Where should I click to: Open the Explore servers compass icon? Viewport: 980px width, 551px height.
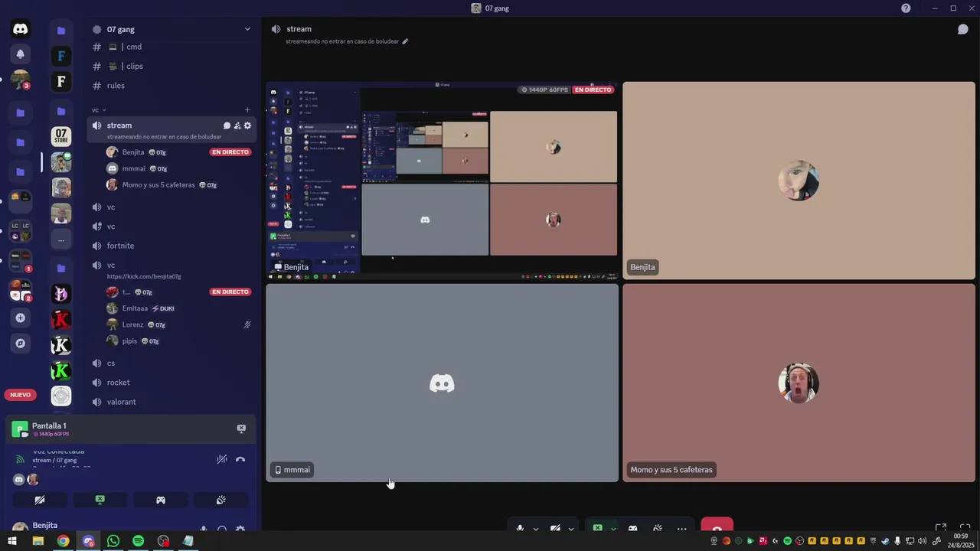(x=21, y=344)
